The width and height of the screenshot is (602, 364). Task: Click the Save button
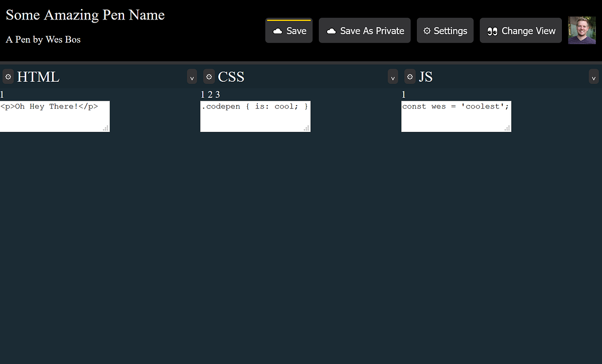click(289, 30)
